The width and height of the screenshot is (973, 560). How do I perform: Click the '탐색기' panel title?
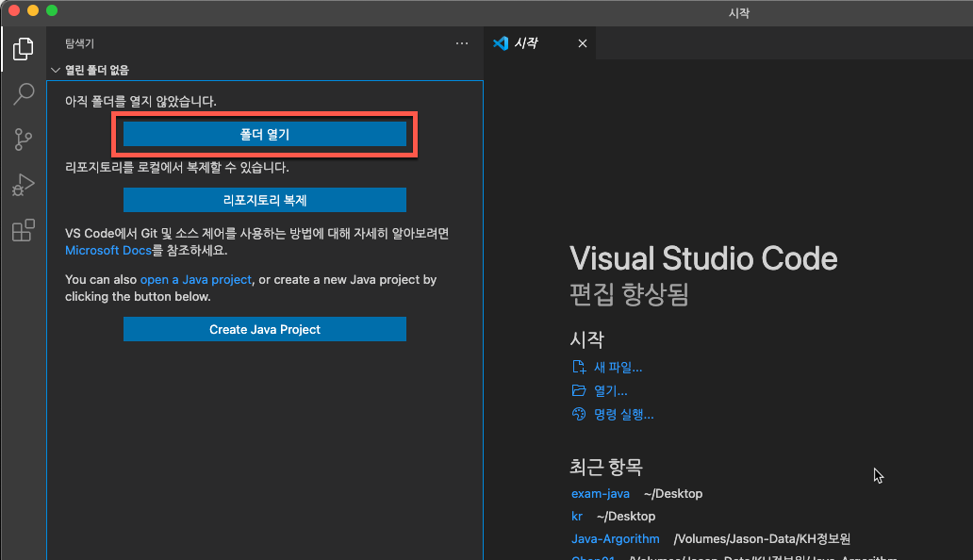[x=79, y=43]
